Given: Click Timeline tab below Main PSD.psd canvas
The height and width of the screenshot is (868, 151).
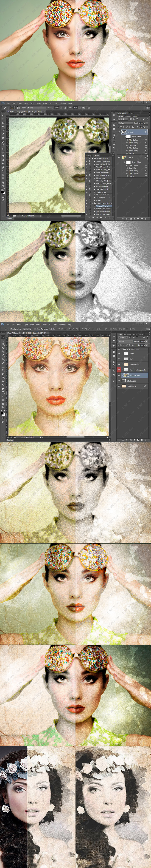Looking at the screenshot, I should (x=10, y=440).
